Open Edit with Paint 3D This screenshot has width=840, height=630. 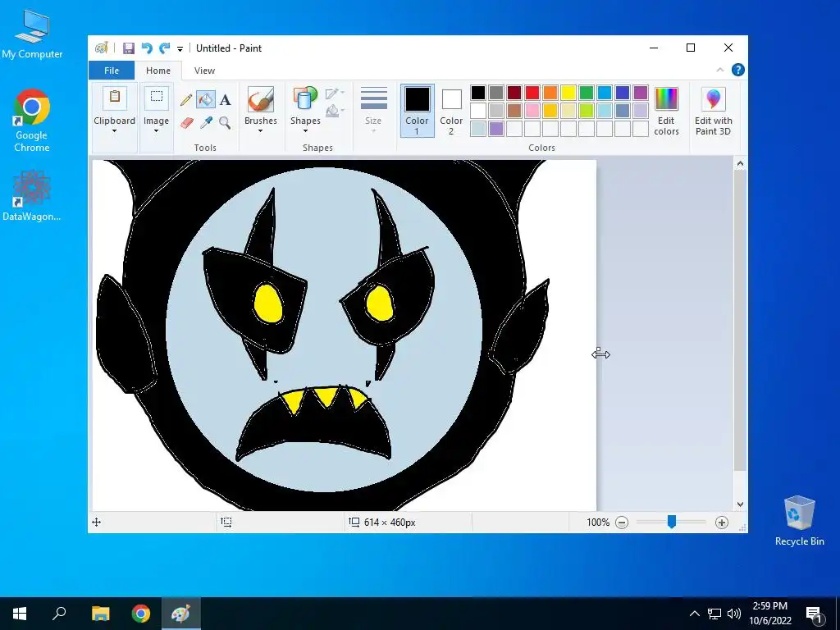click(713, 112)
